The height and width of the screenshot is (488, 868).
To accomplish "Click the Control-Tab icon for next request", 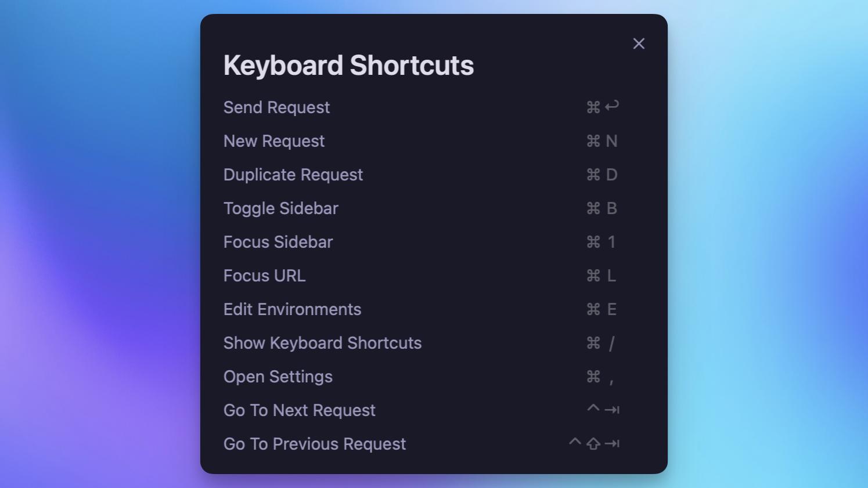I will [603, 410].
